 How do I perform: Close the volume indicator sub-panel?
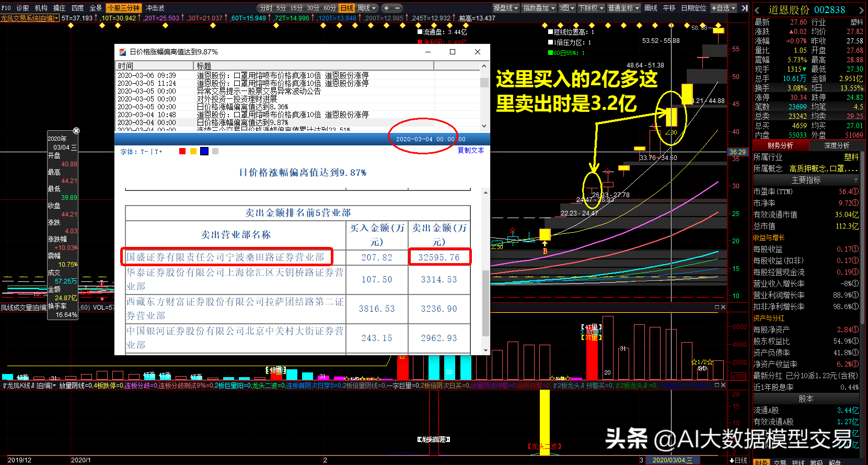coord(723,307)
